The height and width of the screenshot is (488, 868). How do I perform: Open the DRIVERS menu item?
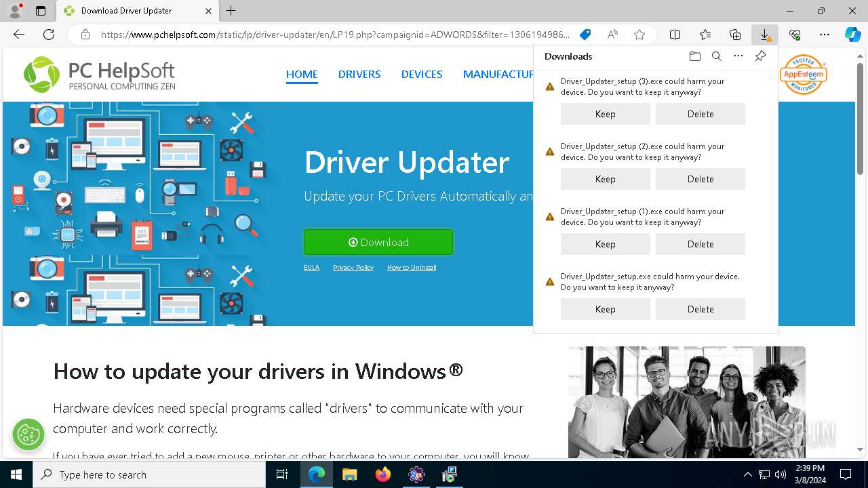click(x=359, y=75)
